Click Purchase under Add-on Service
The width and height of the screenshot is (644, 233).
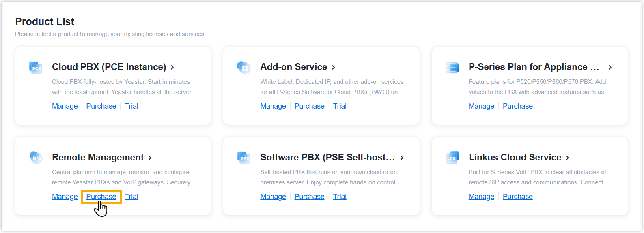click(x=309, y=106)
